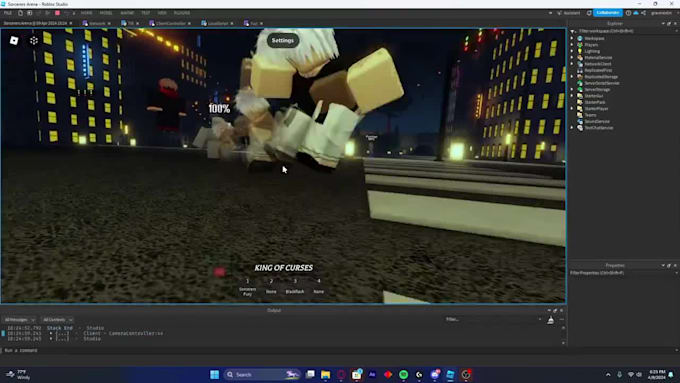Screen dimensions: 680x383
Task: Clear the Output log with the broom icon
Action: [550, 320]
